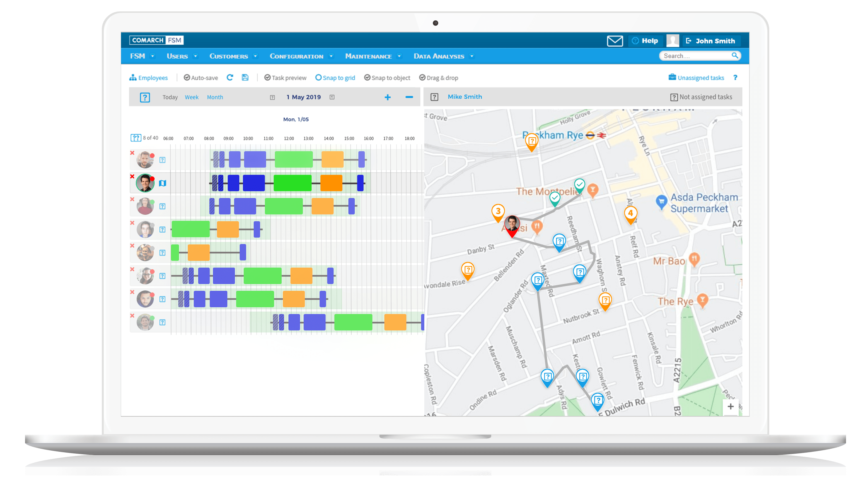Image resolution: width=868 pixels, height=483 pixels.
Task: Switch the calendar to Month view
Action: pyautogui.click(x=215, y=97)
